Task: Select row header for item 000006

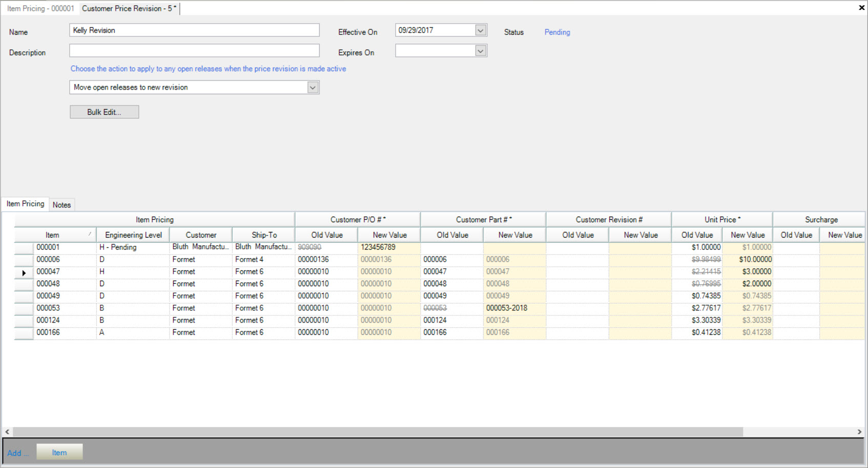Action: [24, 260]
